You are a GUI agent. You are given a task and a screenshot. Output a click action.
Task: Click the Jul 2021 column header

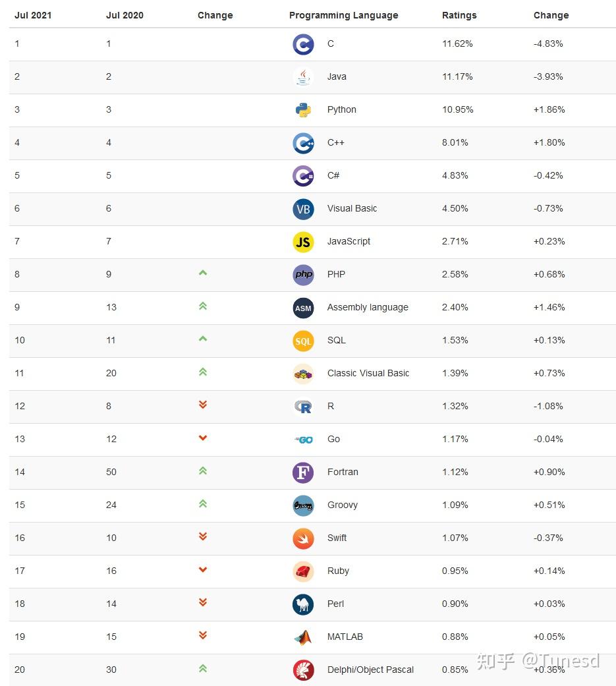point(33,15)
